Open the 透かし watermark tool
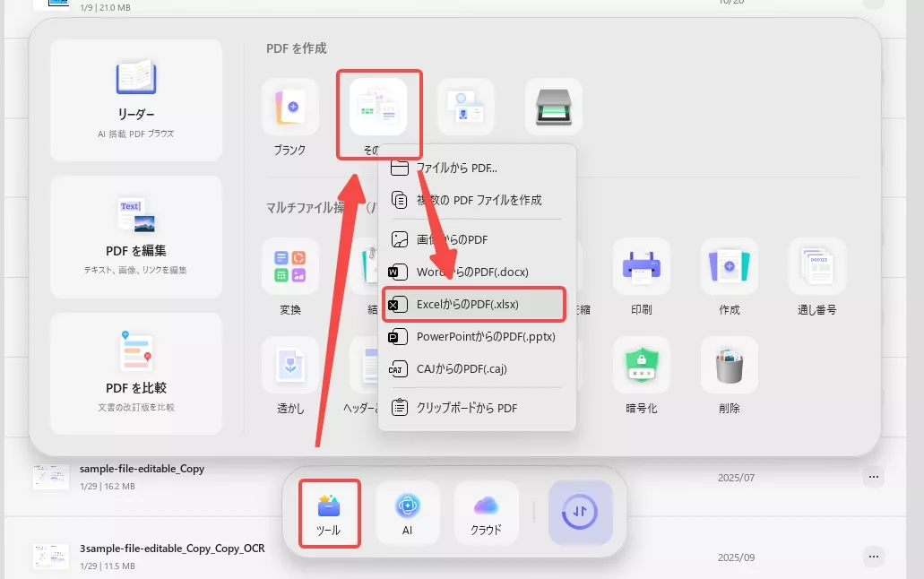 pyautogui.click(x=290, y=365)
